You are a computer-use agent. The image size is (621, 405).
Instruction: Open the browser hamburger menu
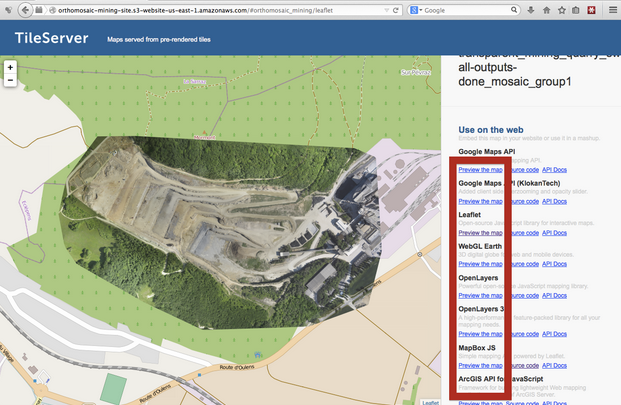[611, 10]
